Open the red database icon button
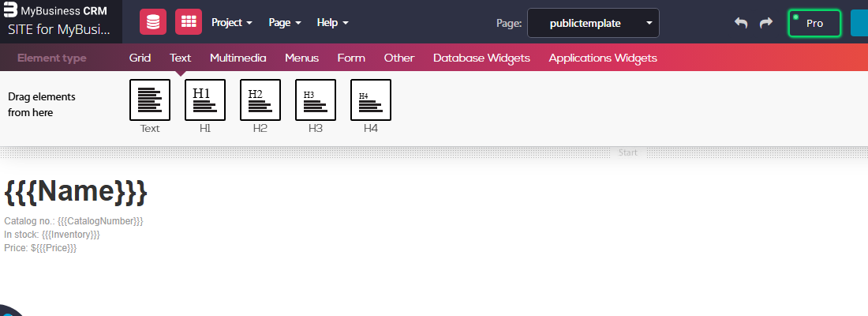This screenshot has width=868, height=316. click(153, 22)
